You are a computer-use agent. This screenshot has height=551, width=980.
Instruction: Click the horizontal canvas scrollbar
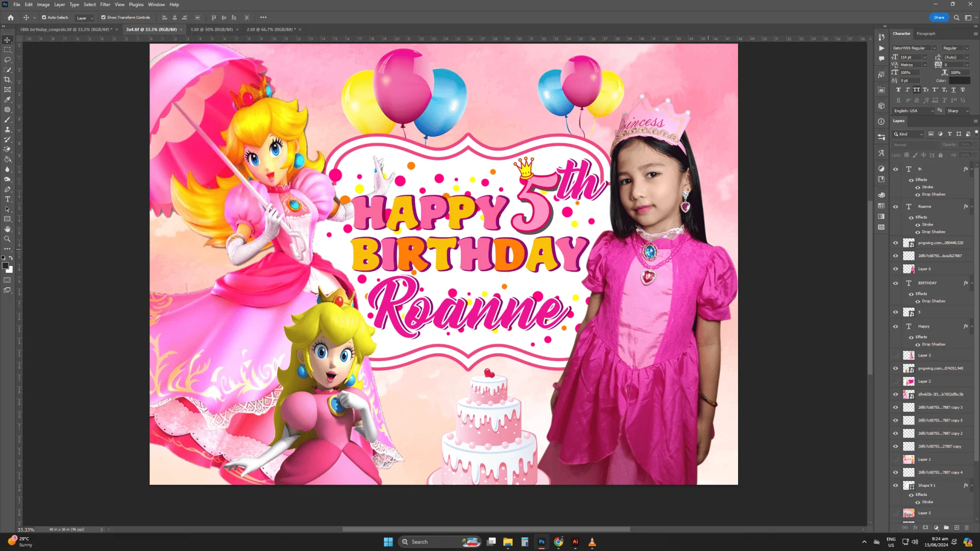click(486, 530)
